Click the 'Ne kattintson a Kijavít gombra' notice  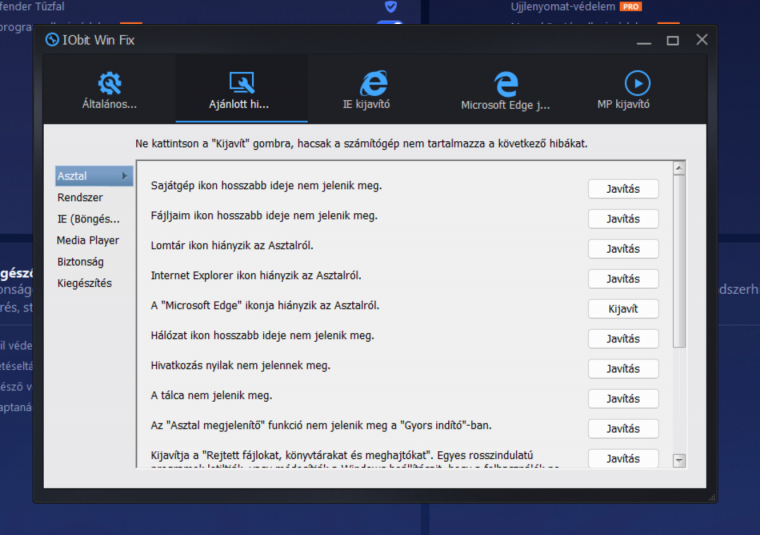361,144
